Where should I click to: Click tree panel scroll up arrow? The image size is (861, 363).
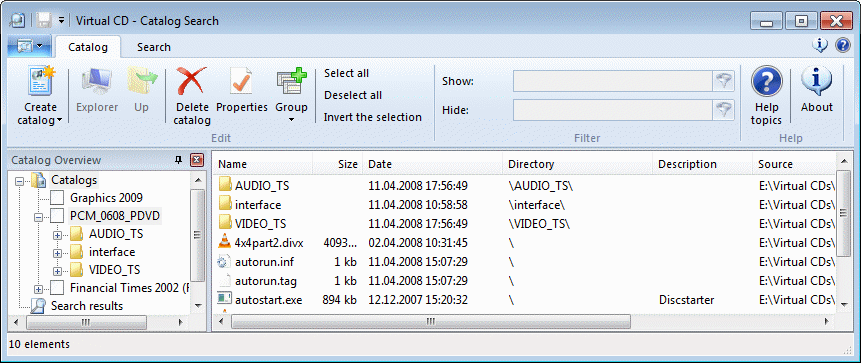pyautogui.click(x=197, y=180)
